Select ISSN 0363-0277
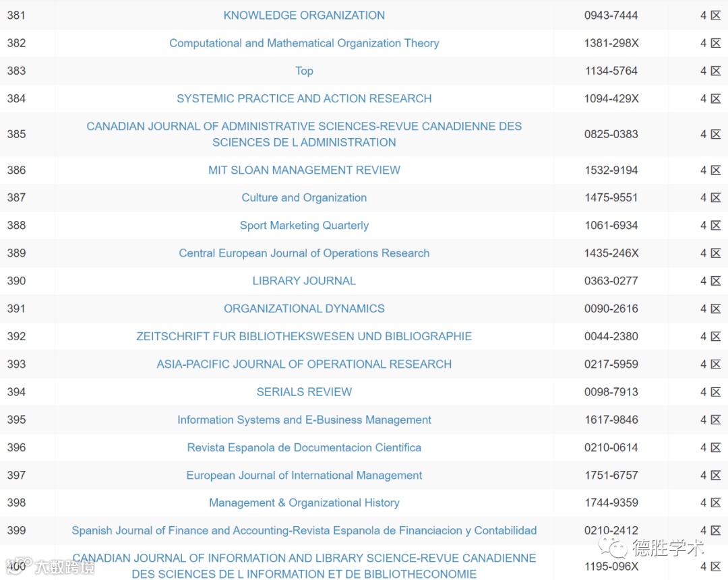This screenshot has width=728, height=580. pyautogui.click(x=611, y=281)
